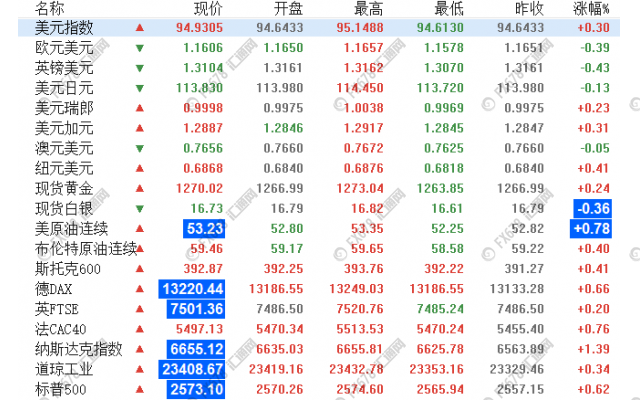Viewport: 640px width, 400px height.
Task: Click the highlighted change +0.78
Action: [591, 229]
